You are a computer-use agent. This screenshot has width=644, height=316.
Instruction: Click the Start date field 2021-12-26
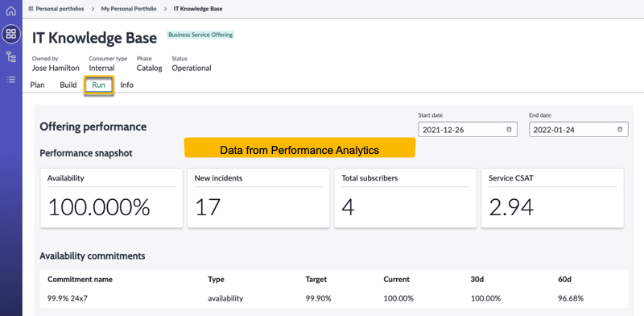pos(468,129)
